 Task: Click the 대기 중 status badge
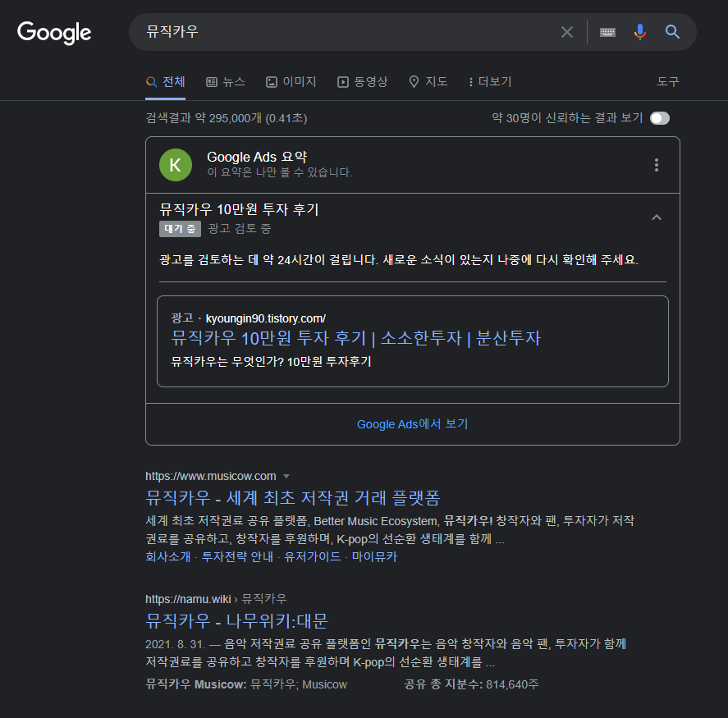coord(180,229)
